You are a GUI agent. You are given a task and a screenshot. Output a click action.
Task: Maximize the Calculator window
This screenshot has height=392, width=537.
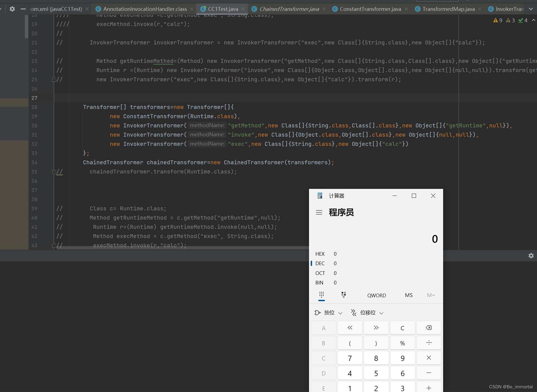414,196
